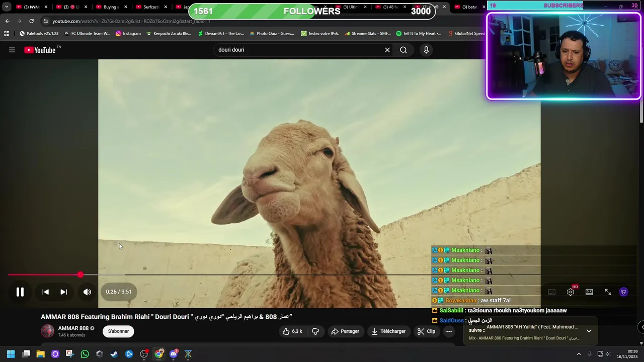Mute the video volume speaker icon
The image size is (644, 362).
click(x=87, y=292)
